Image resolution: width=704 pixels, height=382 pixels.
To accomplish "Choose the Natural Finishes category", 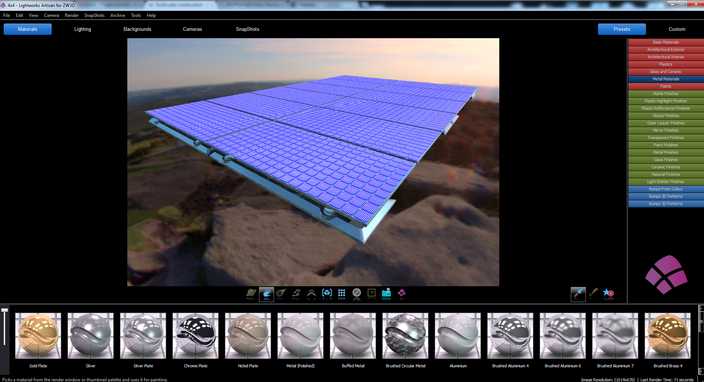I will click(x=665, y=174).
